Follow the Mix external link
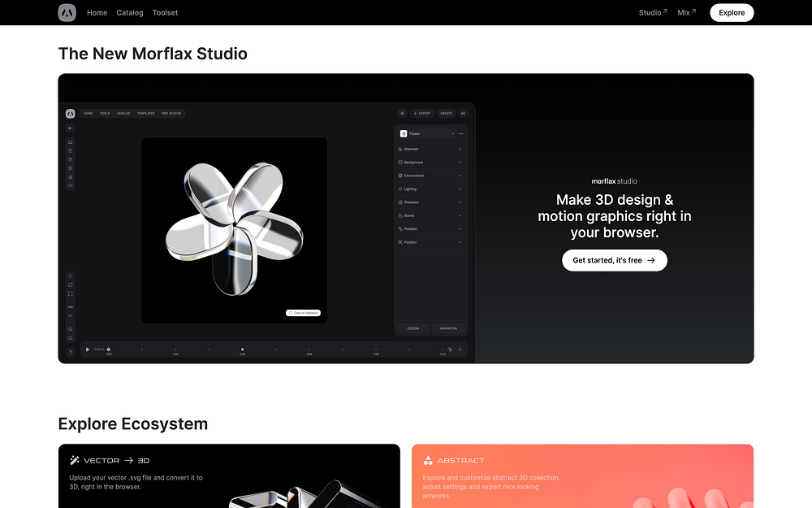 (x=686, y=12)
